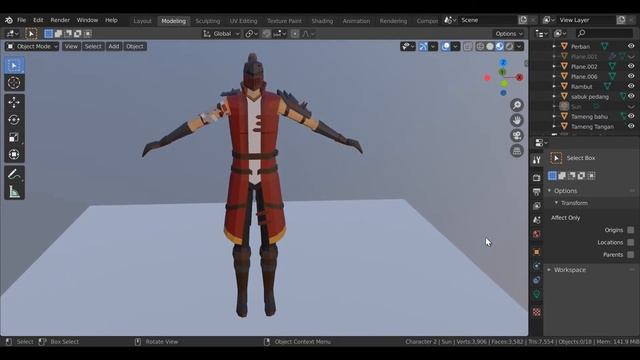Switch to the Sculpting workspace tab

click(x=208, y=21)
